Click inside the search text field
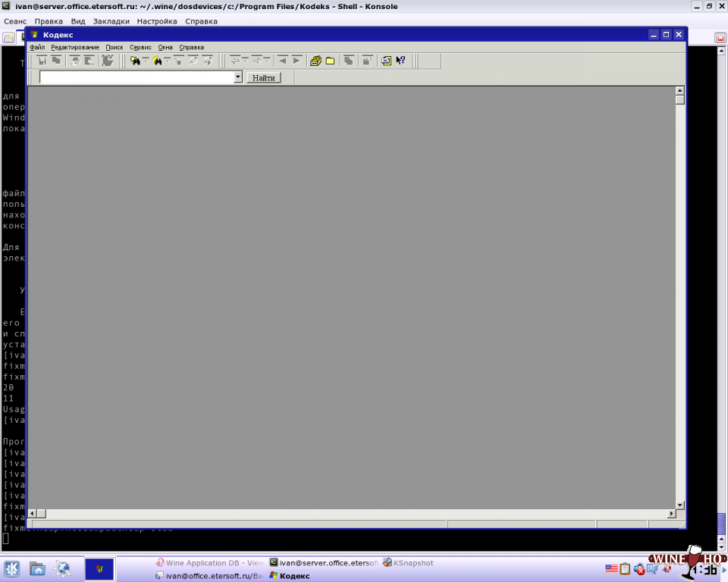Viewport: 728px width, 582px height. coord(136,77)
